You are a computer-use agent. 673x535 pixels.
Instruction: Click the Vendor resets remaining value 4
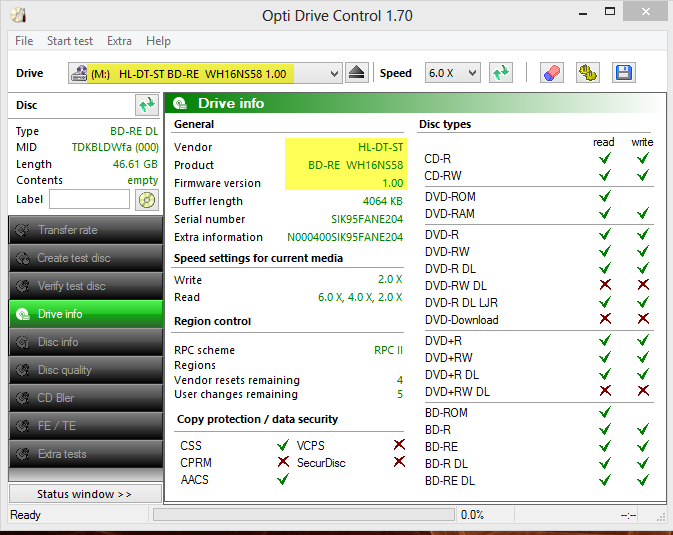point(400,380)
